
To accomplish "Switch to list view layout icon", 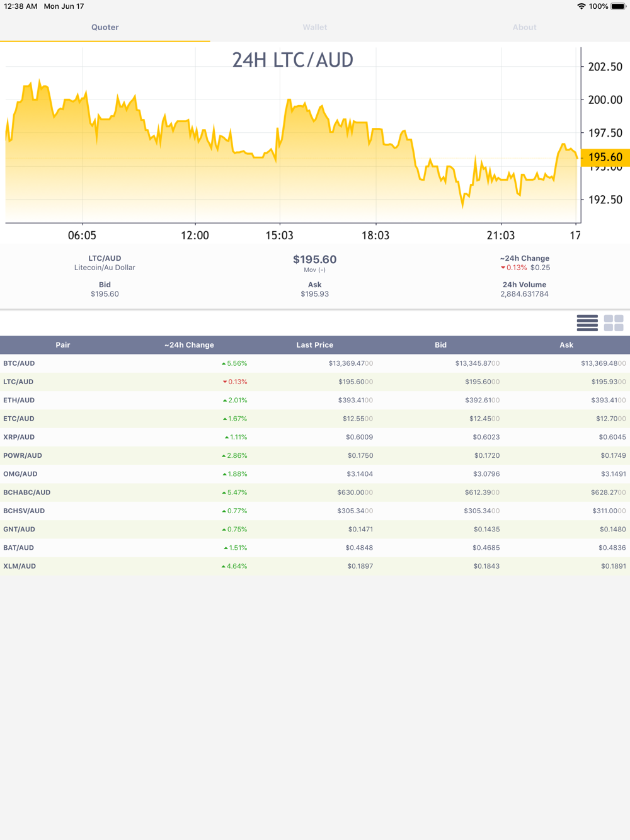I will point(587,323).
